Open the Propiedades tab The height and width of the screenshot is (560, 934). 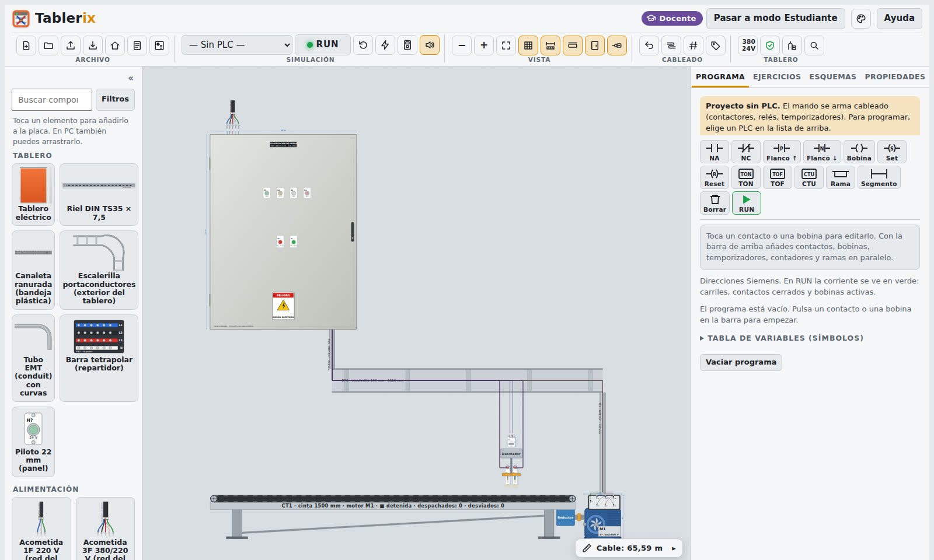point(895,77)
